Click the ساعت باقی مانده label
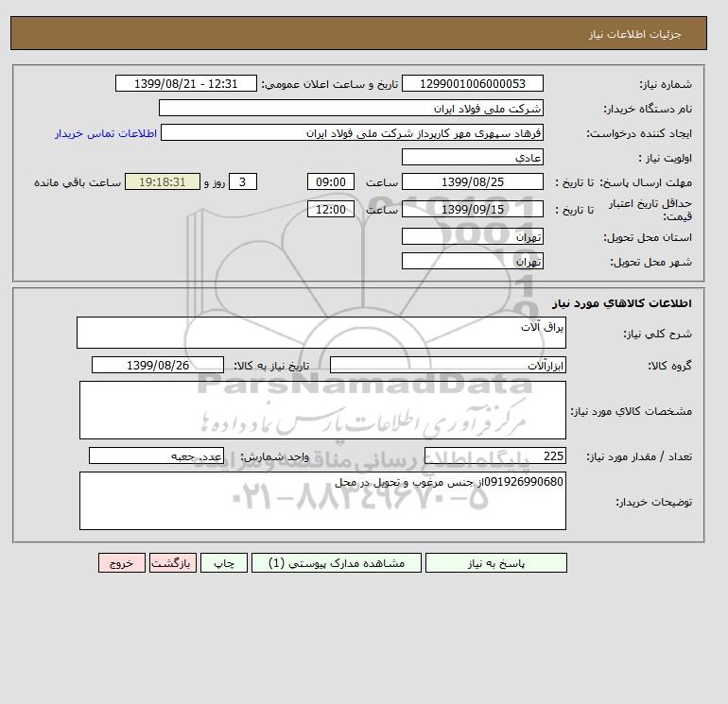728x704 pixels. (78, 182)
